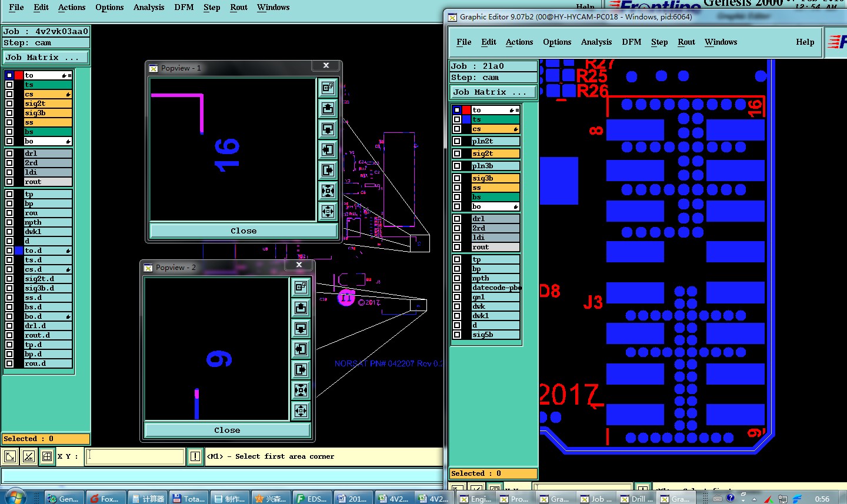Toggle the 'sig2t' layer checkbox in left window
The width and height of the screenshot is (847, 504).
[9, 104]
